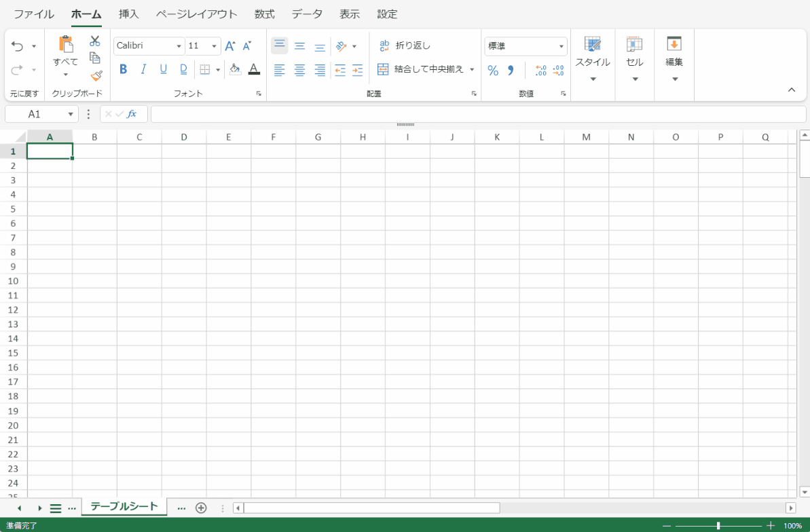810x532 pixels.
Task: Click the add new sheet button
Action: (201, 507)
